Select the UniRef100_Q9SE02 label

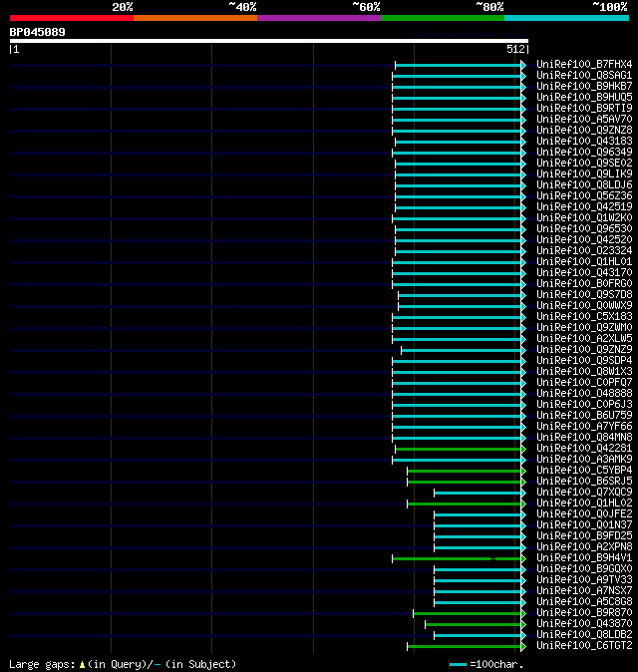[x=584, y=164]
